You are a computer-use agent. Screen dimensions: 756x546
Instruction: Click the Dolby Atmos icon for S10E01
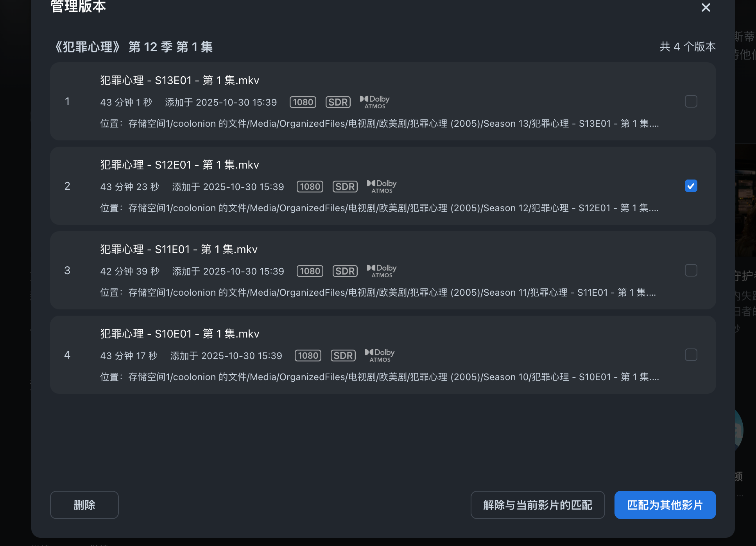pos(380,356)
